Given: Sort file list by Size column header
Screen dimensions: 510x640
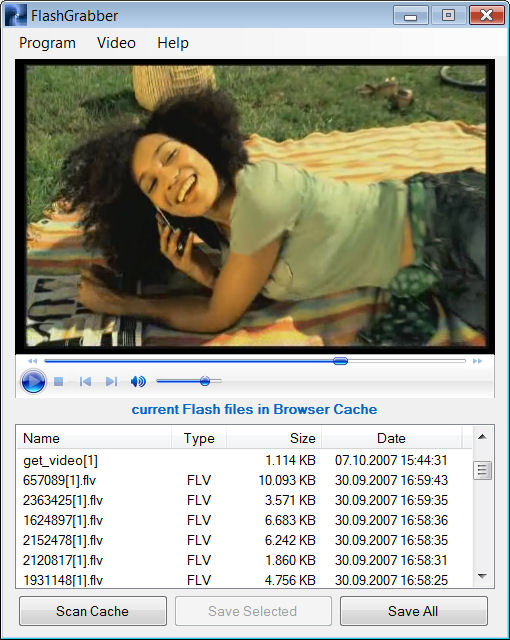Looking at the screenshot, I should coord(274,438).
